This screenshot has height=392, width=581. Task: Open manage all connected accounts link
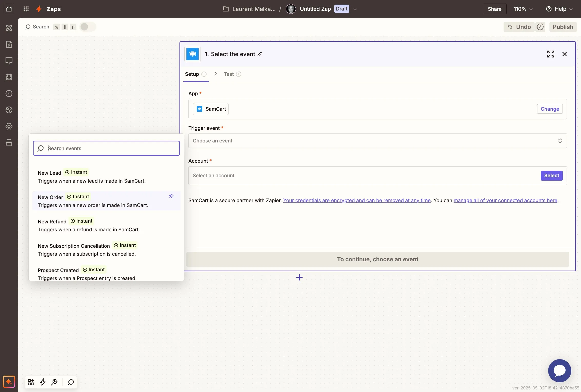[x=505, y=200]
